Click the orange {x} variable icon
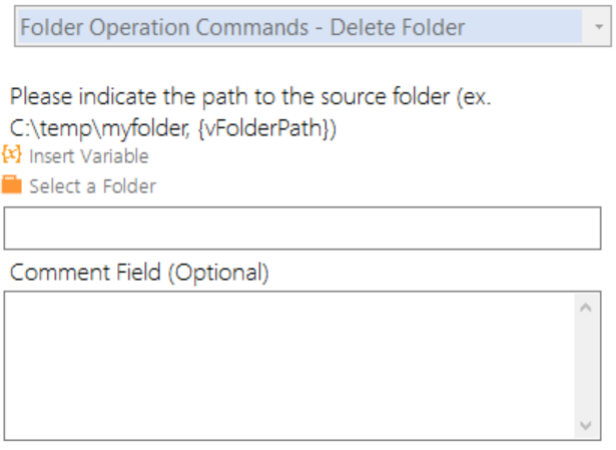This screenshot has width=616, height=450. [x=11, y=154]
